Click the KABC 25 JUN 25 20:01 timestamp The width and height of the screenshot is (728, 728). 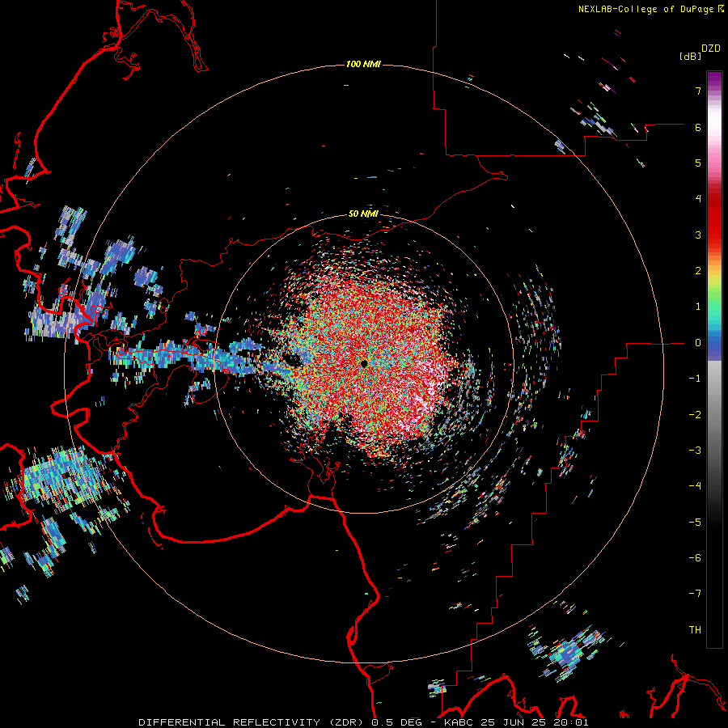coord(516,722)
